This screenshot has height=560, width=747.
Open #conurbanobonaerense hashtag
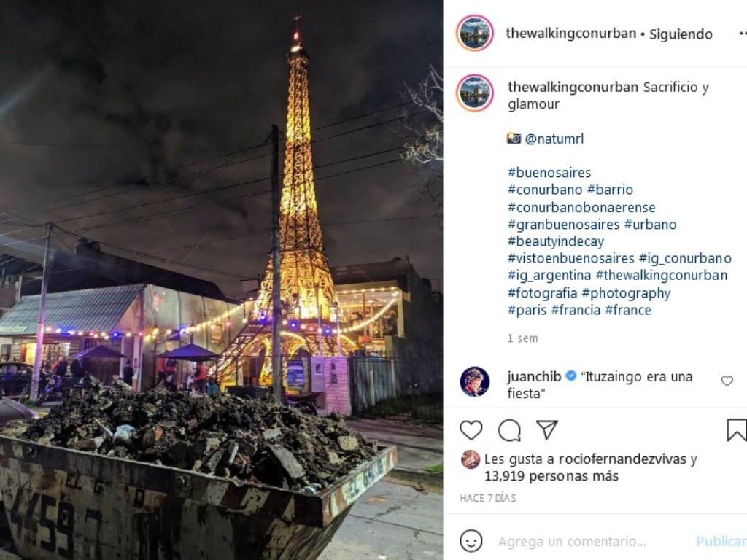[581, 207]
